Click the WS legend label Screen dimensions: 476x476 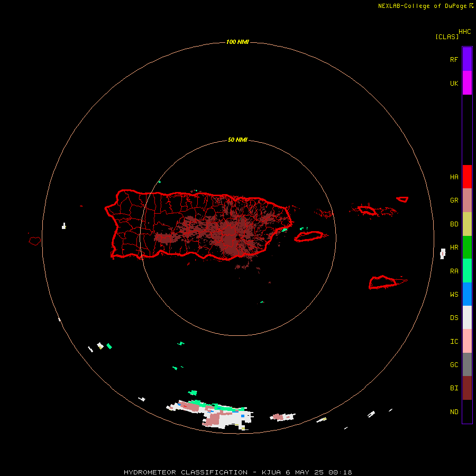pyautogui.click(x=454, y=295)
